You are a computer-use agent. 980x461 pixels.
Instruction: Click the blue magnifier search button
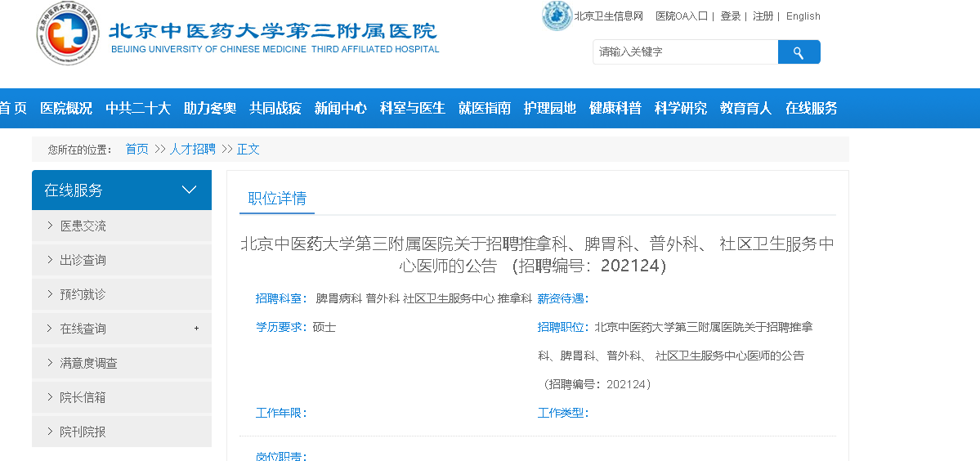[x=799, y=51]
